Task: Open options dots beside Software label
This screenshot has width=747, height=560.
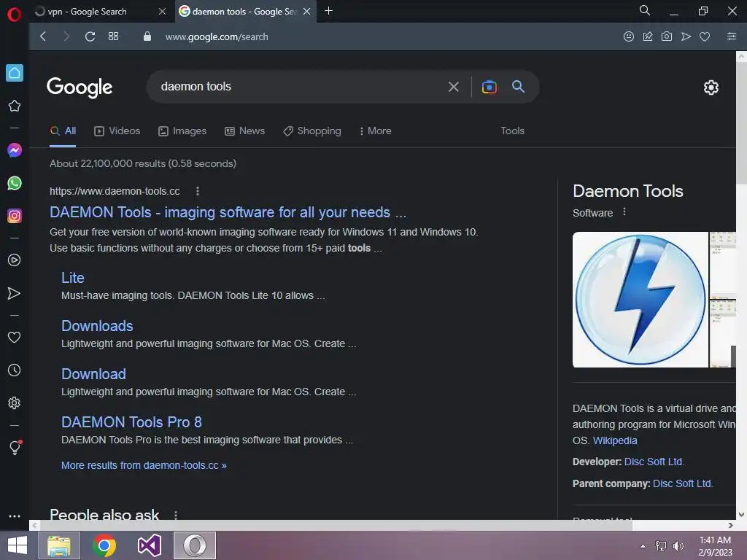Action: [x=624, y=212]
